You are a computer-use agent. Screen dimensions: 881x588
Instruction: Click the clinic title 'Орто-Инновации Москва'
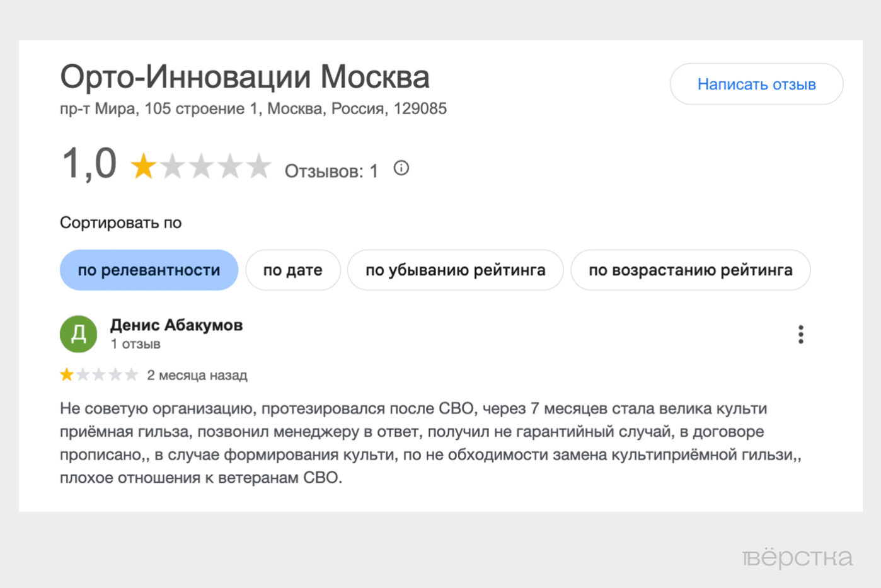pos(245,76)
